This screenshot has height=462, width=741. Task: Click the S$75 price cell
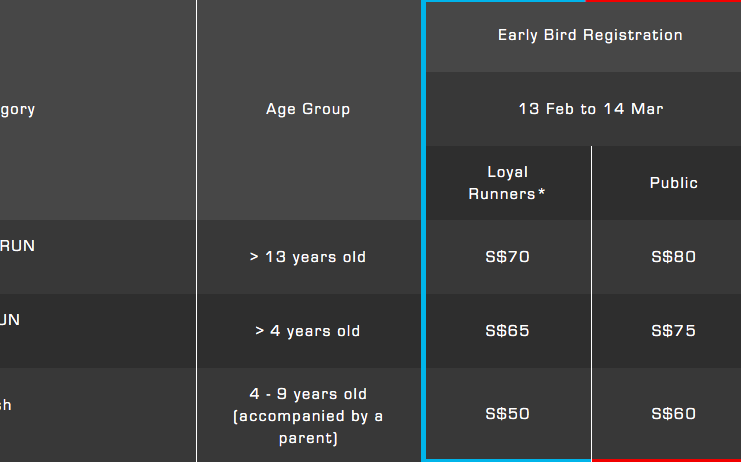click(673, 331)
